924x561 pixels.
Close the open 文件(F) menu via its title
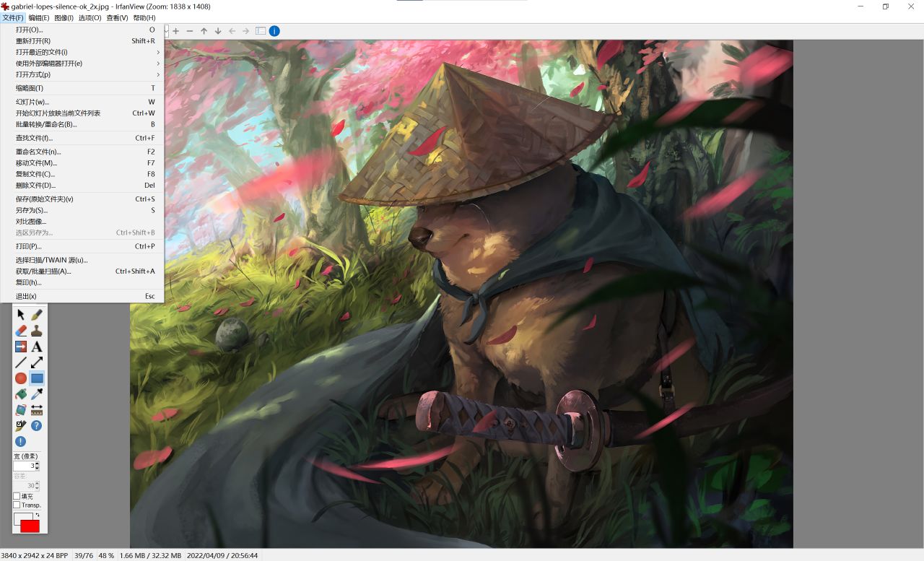13,18
